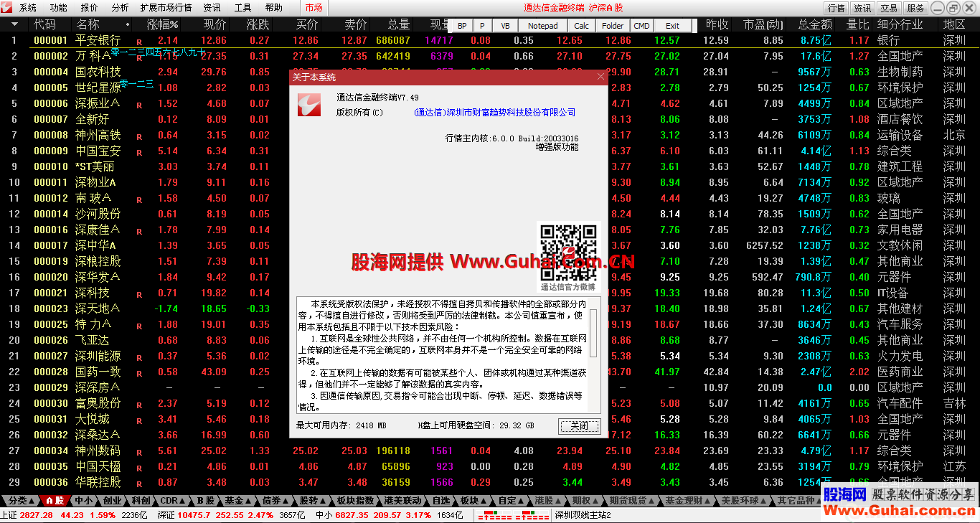Switch to the A股 bottom tab
Viewport: 980px width, 523px height.
pos(54,501)
